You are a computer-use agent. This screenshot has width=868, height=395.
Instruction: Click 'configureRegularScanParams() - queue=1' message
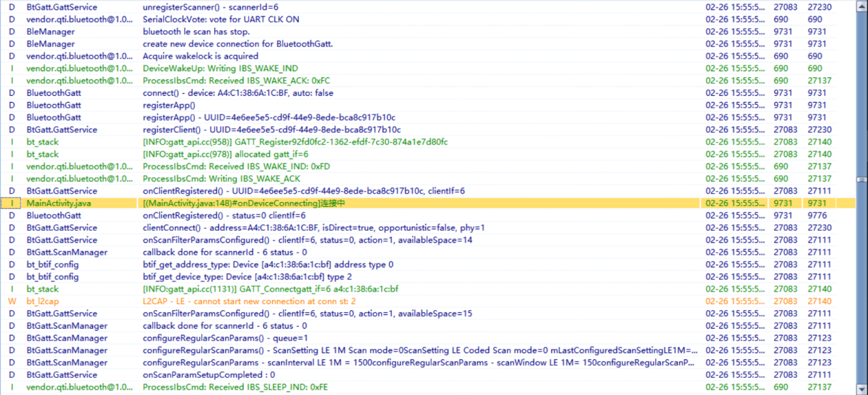coord(225,338)
